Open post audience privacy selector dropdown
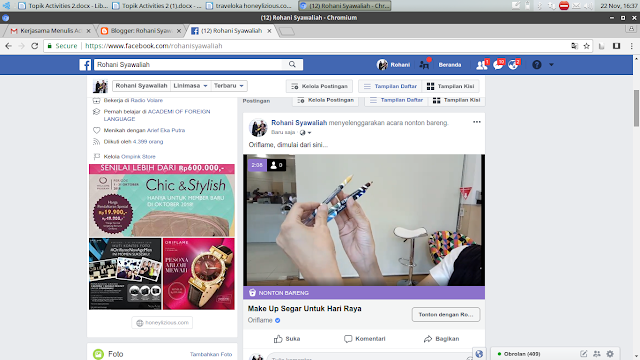The height and width of the screenshot is (360, 640). point(306,133)
